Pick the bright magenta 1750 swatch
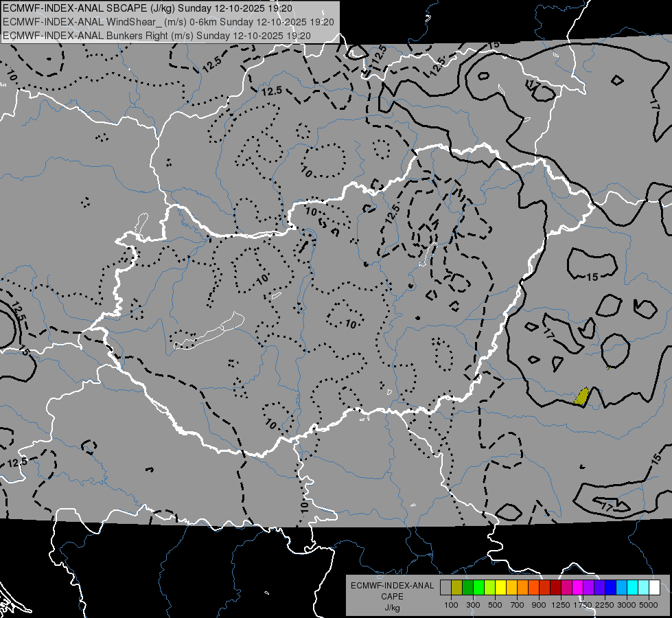 pyautogui.click(x=578, y=588)
